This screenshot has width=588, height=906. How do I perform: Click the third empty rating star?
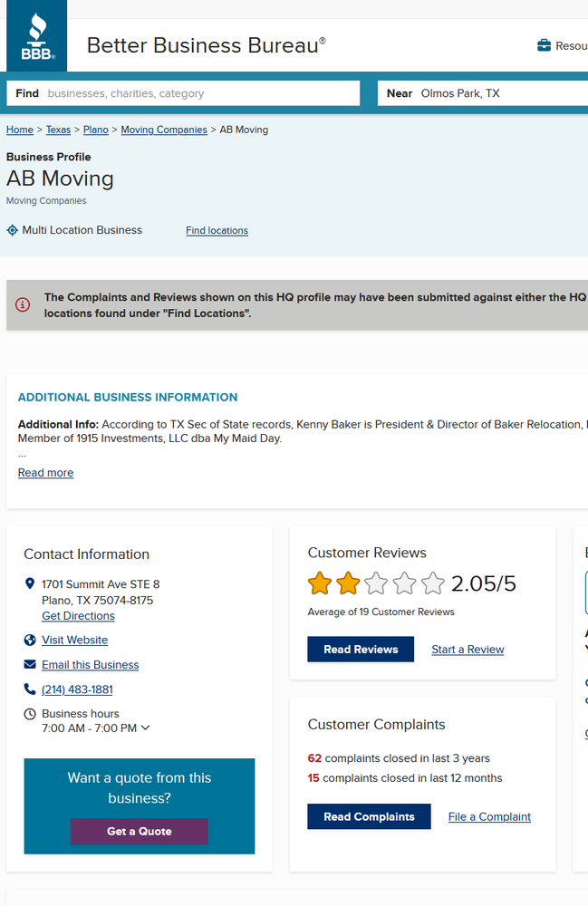376,583
